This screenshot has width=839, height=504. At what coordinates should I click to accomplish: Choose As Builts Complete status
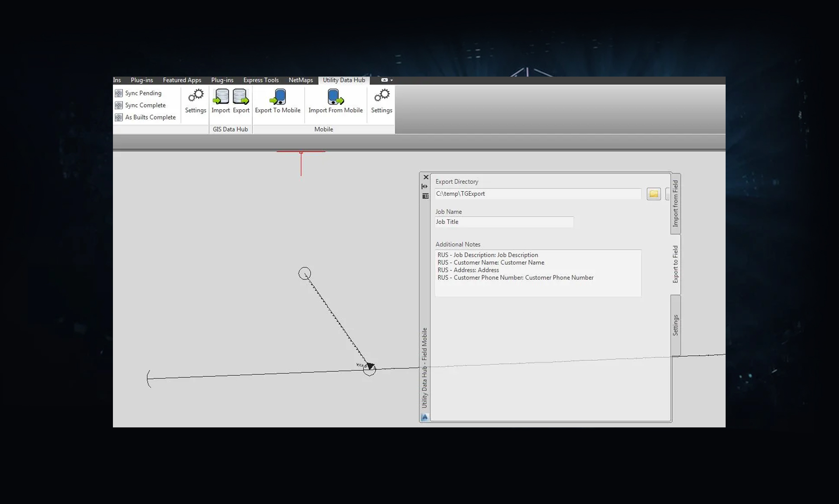coord(150,117)
